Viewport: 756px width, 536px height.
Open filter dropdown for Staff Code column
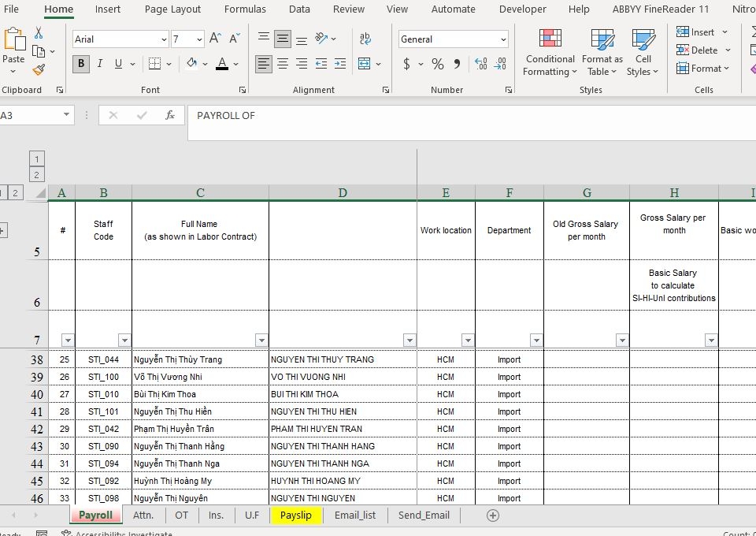[125, 341]
